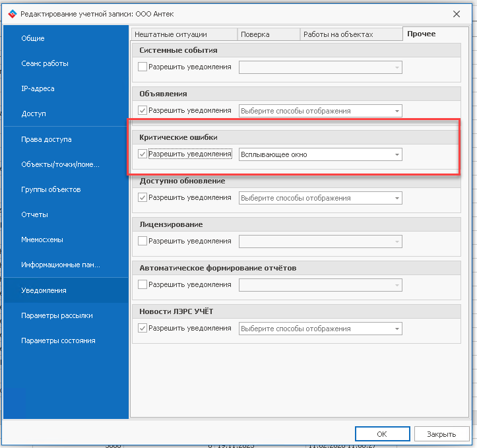Navigate to IP-адреса section

tap(38, 88)
